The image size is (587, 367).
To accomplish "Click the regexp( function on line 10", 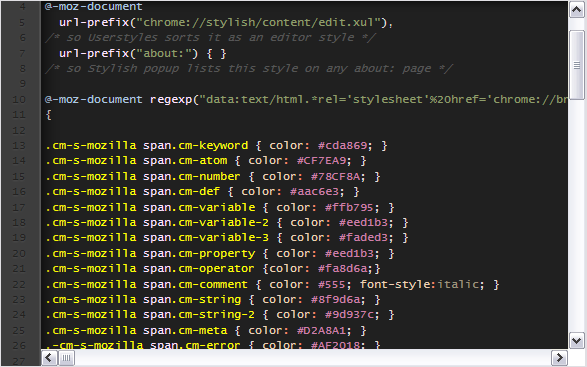I will [174, 99].
